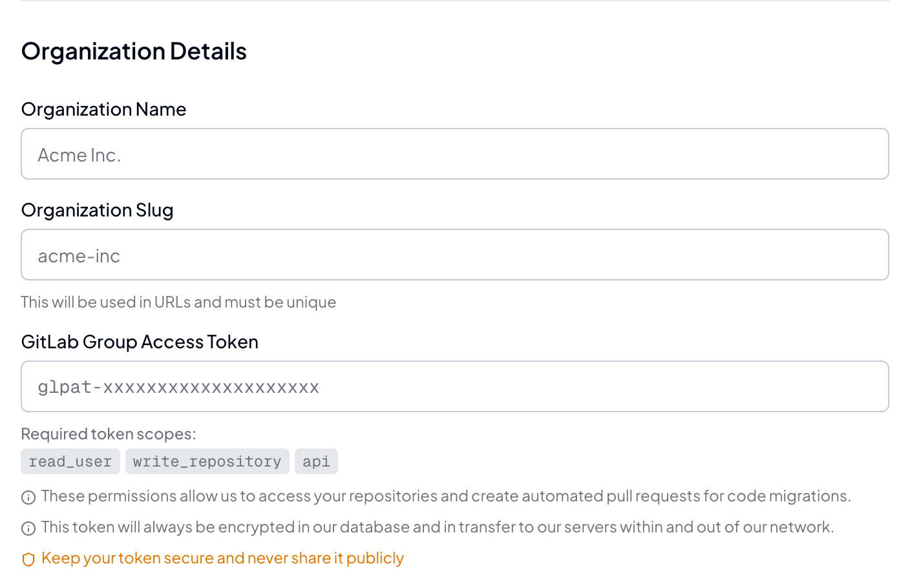The height and width of the screenshot is (588, 910).
Task: Click the Required token scopes text
Action: pos(109,434)
